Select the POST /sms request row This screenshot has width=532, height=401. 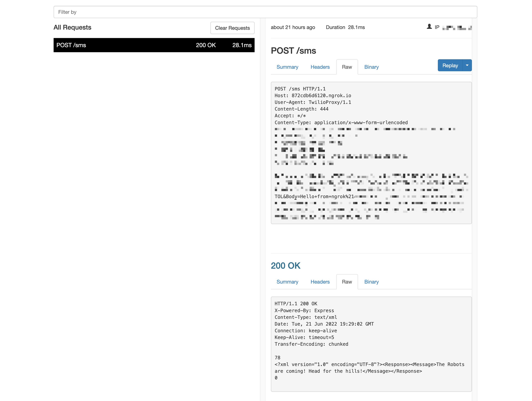point(154,45)
